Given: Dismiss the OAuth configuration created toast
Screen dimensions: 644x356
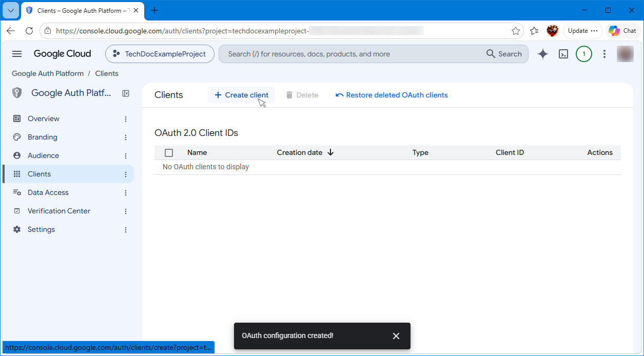Looking at the screenshot, I should [396, 336].
